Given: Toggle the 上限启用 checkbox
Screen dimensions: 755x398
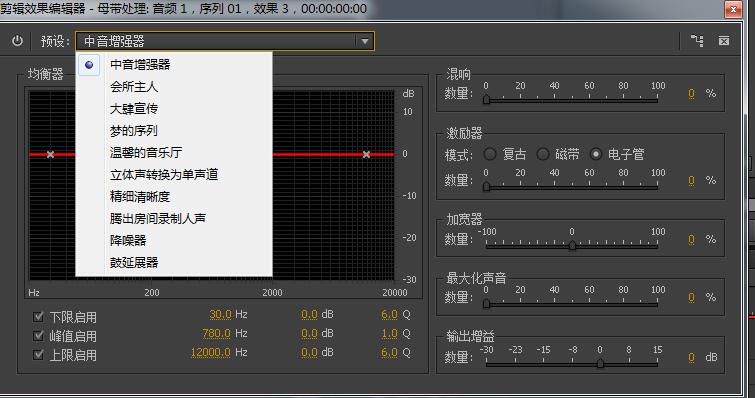Looking at the screenshot, I should pyautogui.click(x=39, y=355).
